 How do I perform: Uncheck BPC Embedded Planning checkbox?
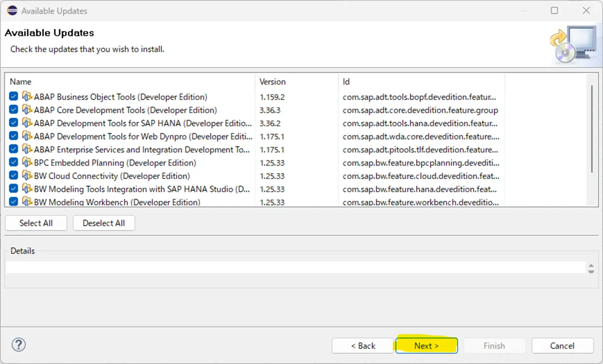coord(13,162)
